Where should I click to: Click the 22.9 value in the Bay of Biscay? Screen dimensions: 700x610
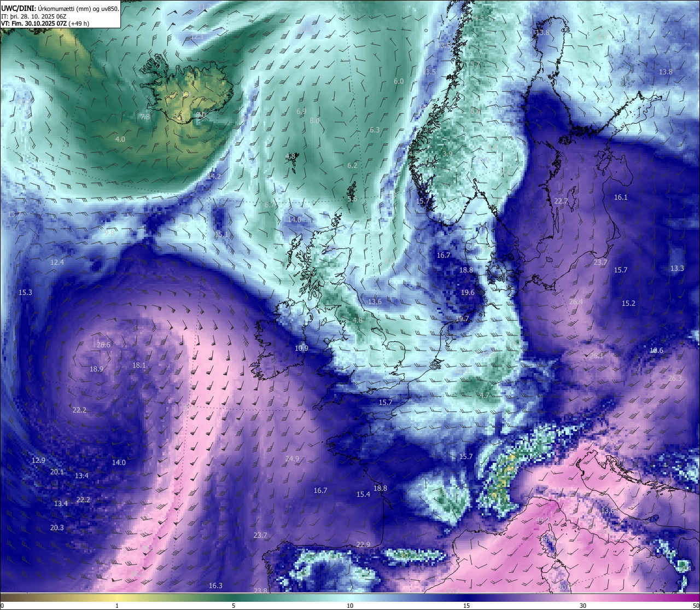click(x=363, y=545)
